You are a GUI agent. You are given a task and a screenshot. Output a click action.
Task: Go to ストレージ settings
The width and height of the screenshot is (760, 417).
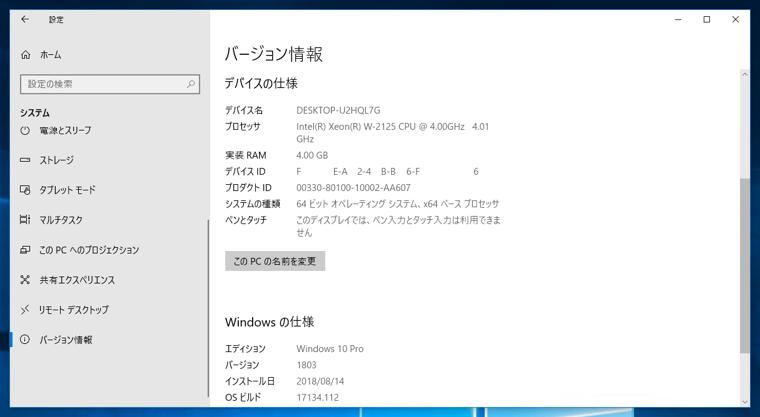click(57, 160)
